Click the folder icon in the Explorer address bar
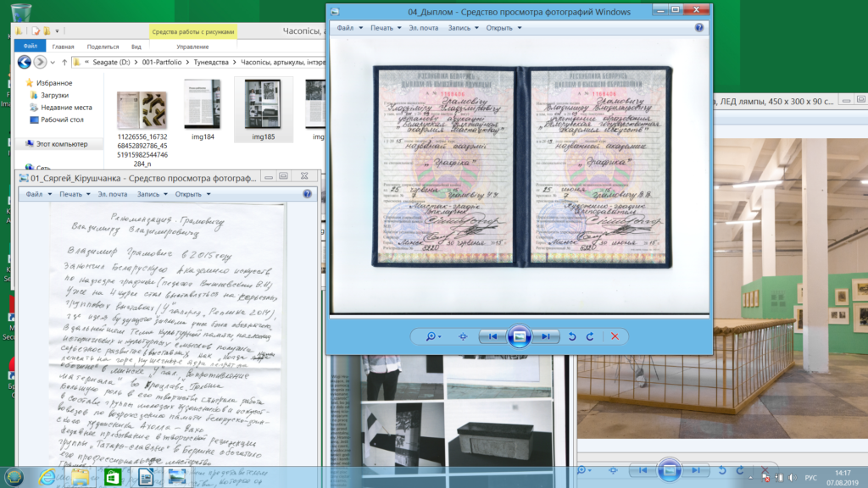Image resolution: width=868 pixels, height=488 pixels. 77,63
